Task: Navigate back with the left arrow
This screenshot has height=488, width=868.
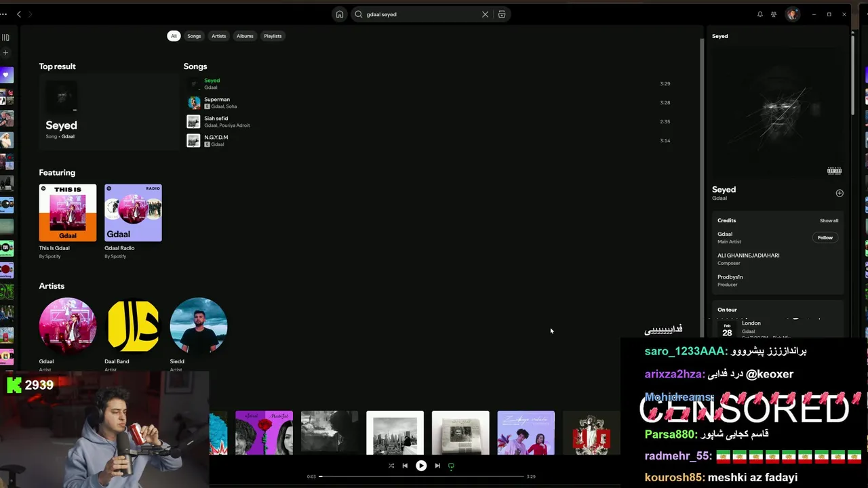Action: [x=18, y=14]
